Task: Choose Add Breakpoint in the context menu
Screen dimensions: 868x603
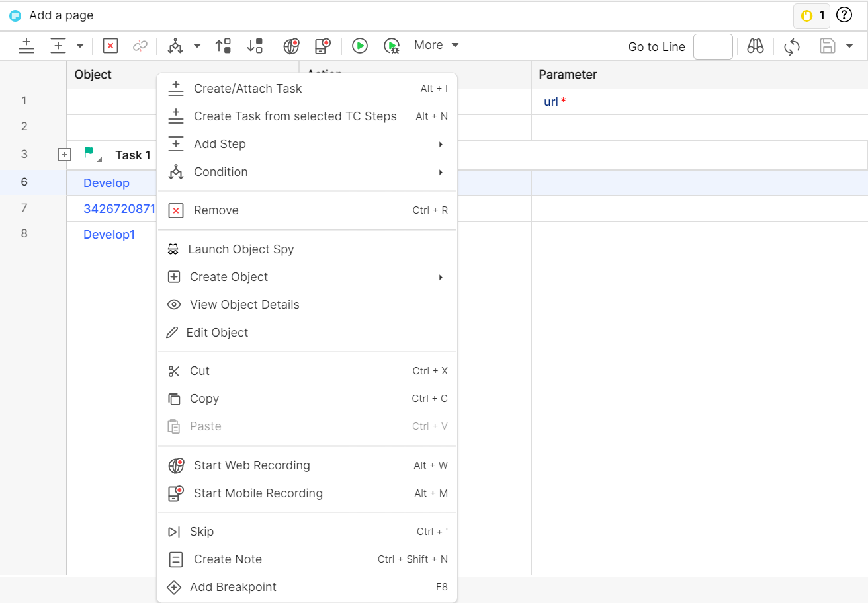Action: coord(233,587)
